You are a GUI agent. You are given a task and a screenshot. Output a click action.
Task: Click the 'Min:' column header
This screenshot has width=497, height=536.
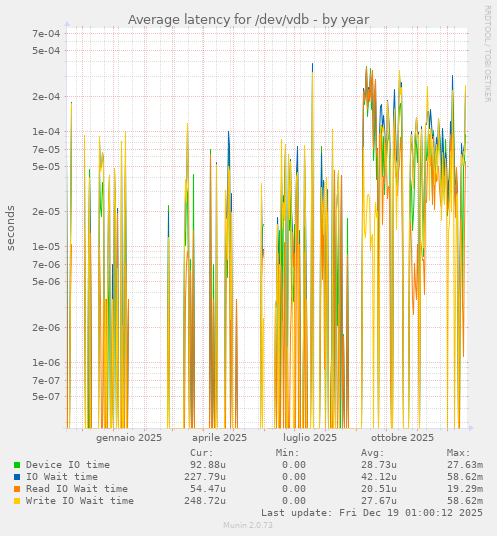[287, 453]
